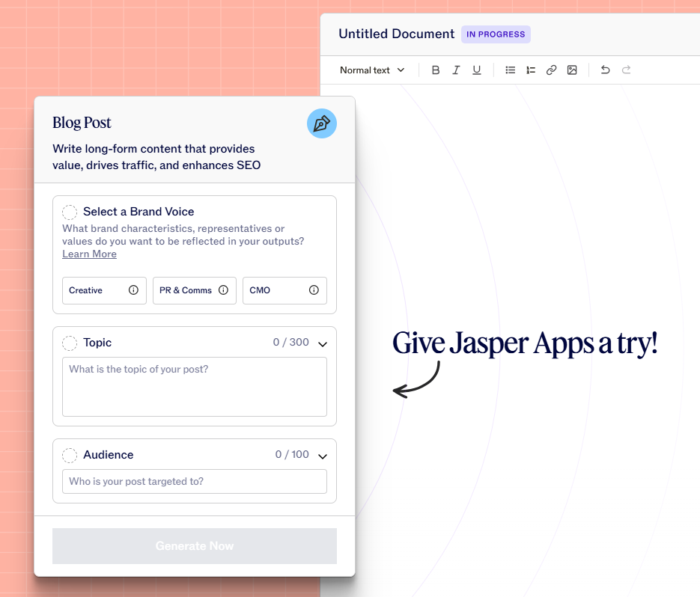Image resolution: width=700 pixels, height=597 pixels.
Task: Toggle bold formatting in the toolbar
Action: pos(436,70)
